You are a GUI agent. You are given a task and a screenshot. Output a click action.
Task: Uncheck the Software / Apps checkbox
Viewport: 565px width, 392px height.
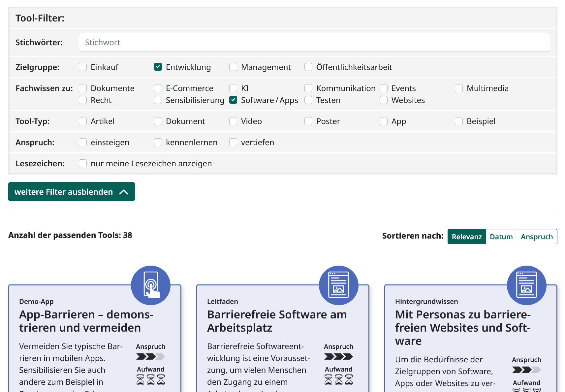click(233, 100)
